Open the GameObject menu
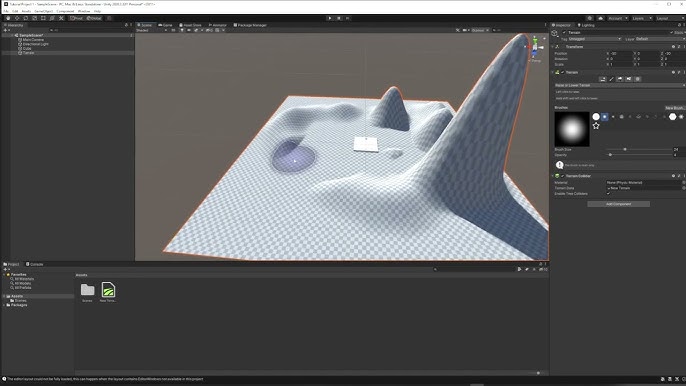This screenshot has height=386, width=686. click(x=43, y=11)
